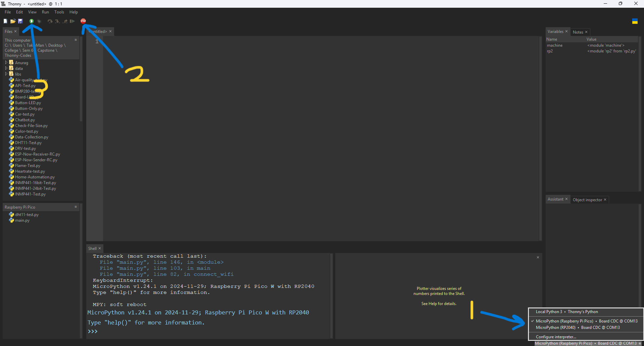This screenshot has height=346, width=644.
Task: Select ESP-Now-Receiver-RC.py in the file list
Action: click(37, 154)
